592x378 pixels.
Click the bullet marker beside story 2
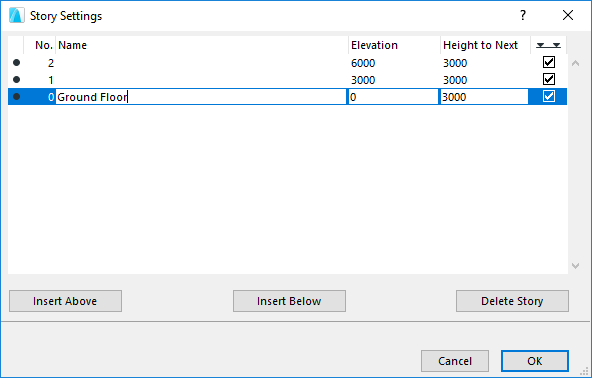click(x=16, y=63)
